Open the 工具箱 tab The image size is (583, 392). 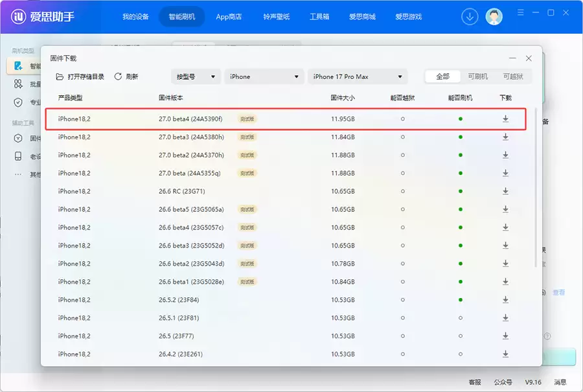(x=319, y=17)
